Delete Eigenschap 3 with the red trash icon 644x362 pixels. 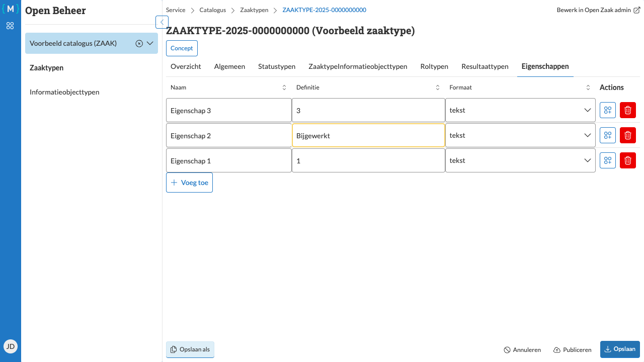pos(628,110)
